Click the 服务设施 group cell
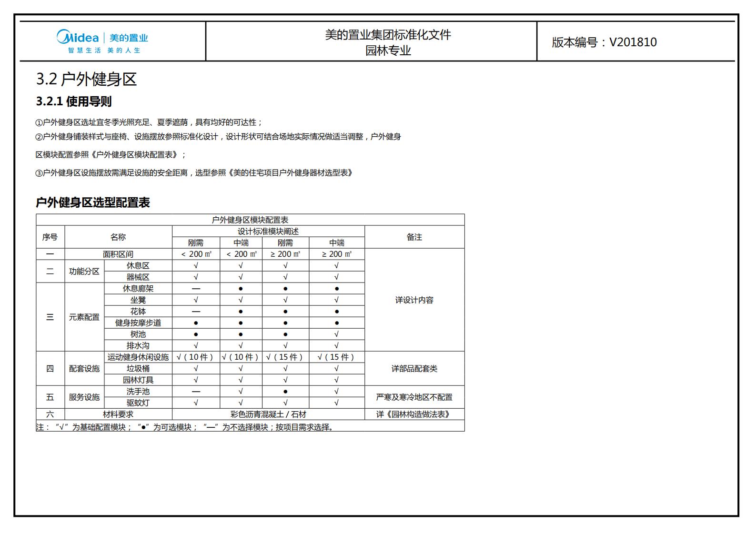 (84, 397)
